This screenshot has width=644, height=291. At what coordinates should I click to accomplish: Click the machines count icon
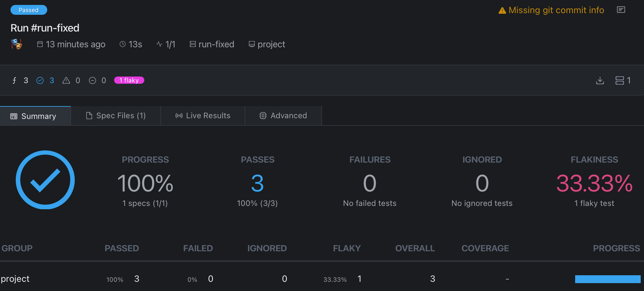click(619, 80)
